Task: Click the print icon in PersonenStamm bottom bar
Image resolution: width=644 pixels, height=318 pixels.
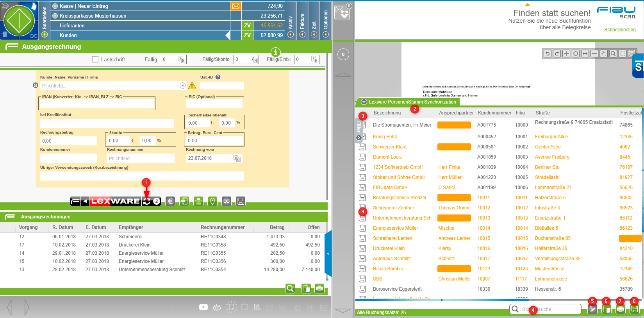Action: tap(620, 309)
